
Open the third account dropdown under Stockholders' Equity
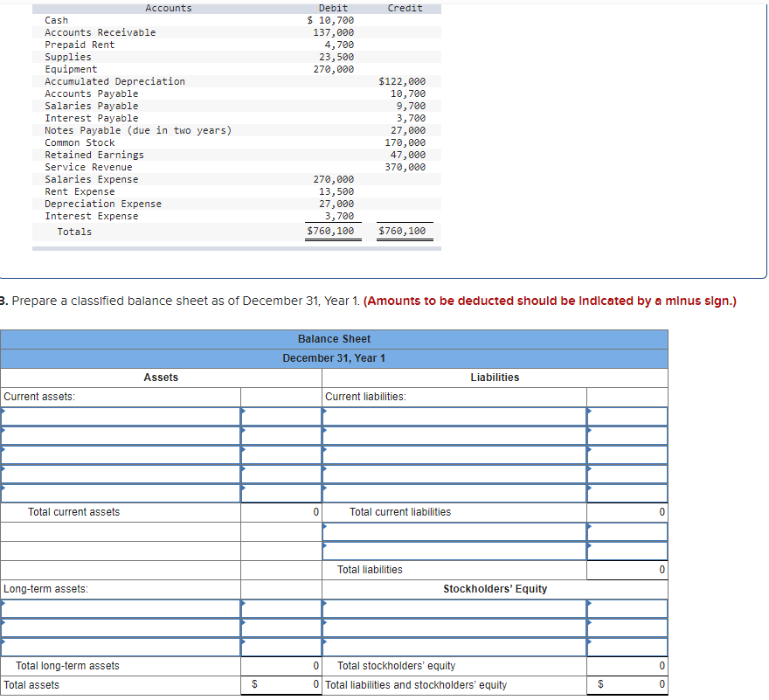click(454, 647)
